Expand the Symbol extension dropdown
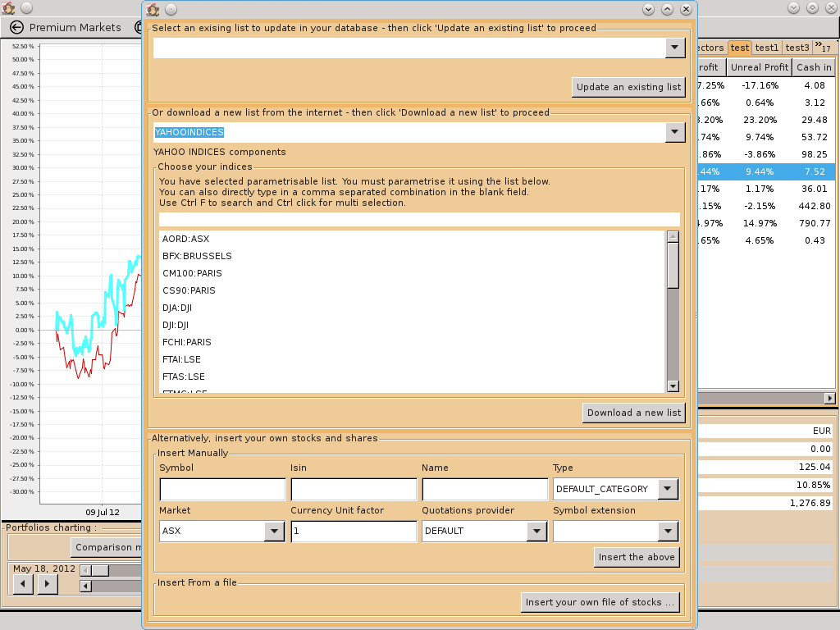This screenshot has width=840, height=630. coord(668,531)
